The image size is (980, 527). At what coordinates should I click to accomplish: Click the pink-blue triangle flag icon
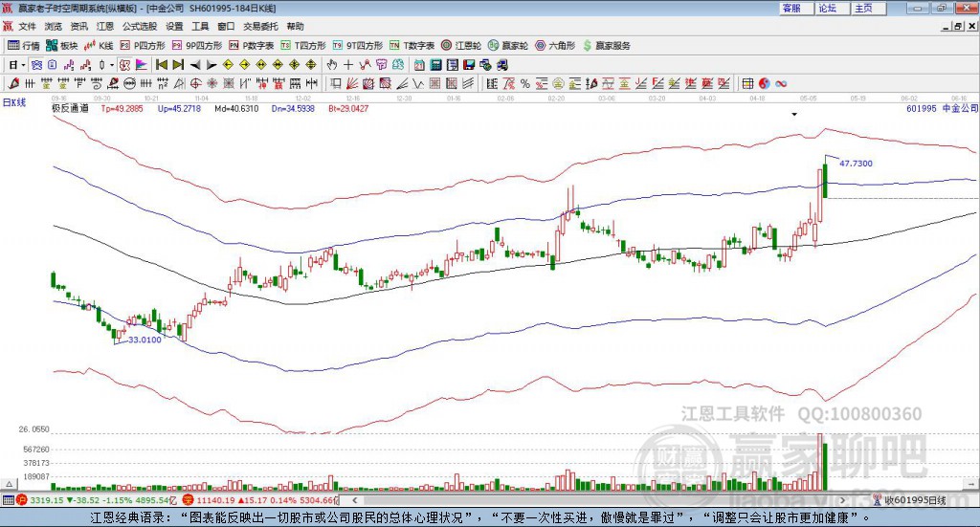tap(142, 65)
